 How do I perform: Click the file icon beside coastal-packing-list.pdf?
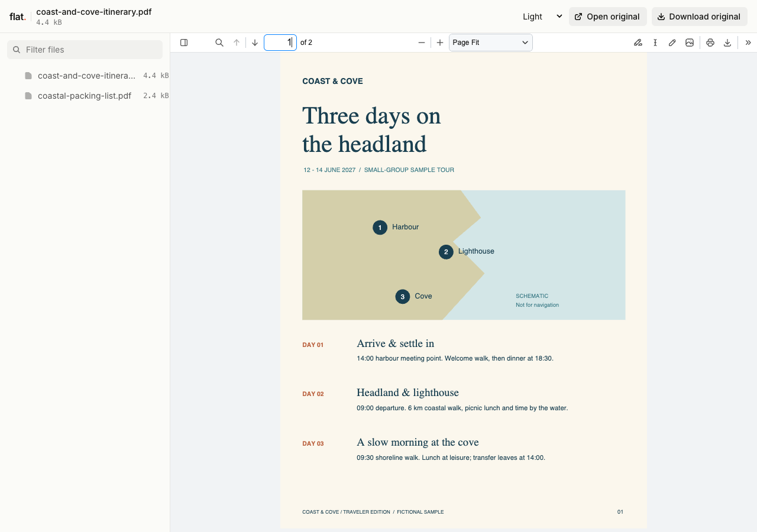pyautogui.click(x=28, y=96)
